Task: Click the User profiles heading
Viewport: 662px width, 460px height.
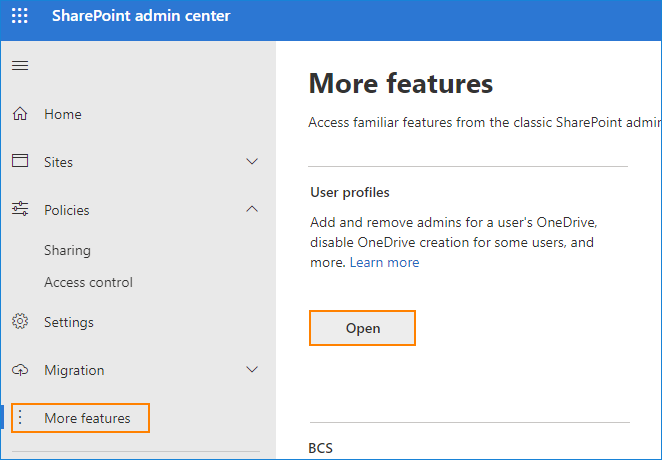Action: pos(350,192)
